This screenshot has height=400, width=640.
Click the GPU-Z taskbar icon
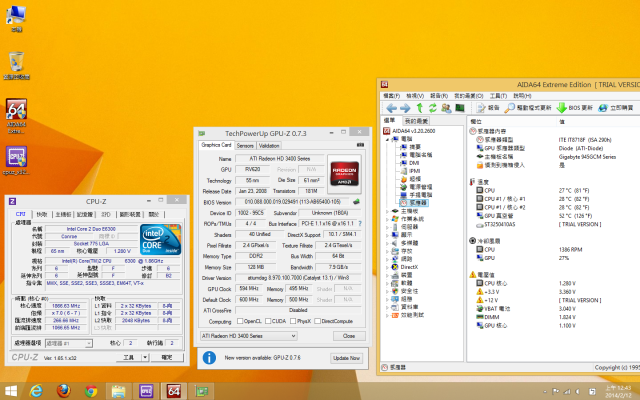click(x=201, y=391)
